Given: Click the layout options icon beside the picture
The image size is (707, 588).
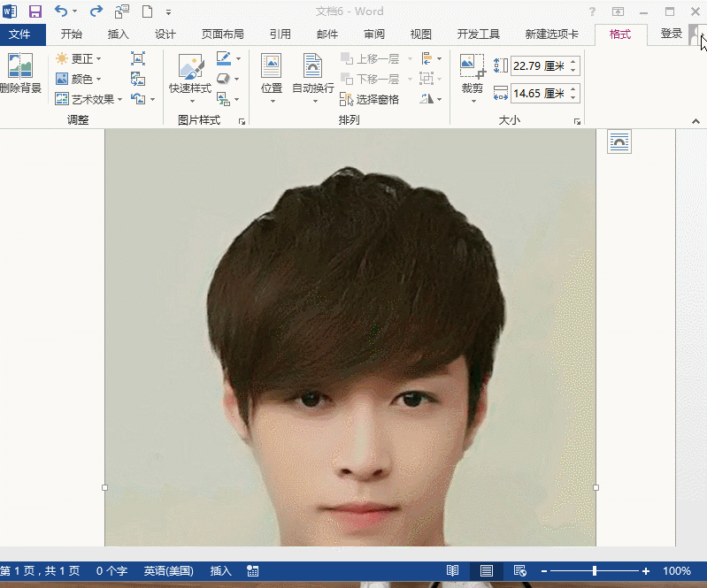Looking at the screenshot, I should point(619,141).
